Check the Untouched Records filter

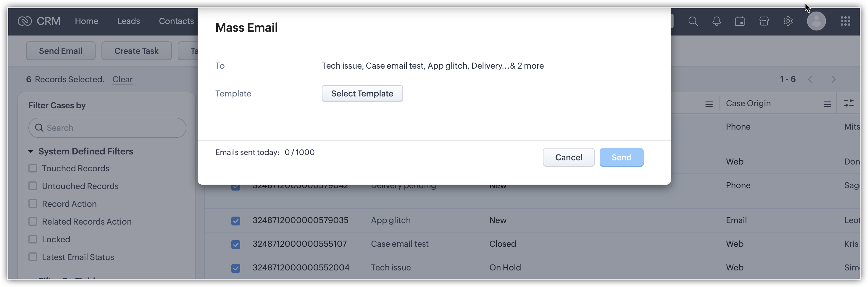33,186
